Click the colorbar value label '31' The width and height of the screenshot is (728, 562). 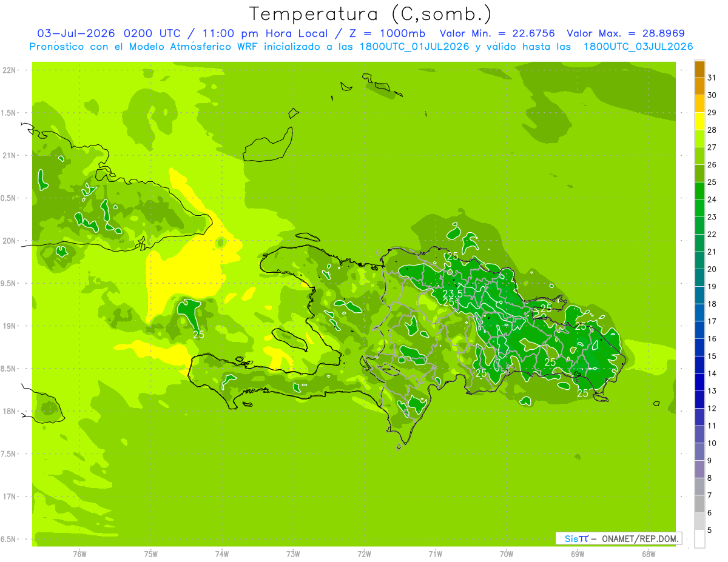point(712,78)
